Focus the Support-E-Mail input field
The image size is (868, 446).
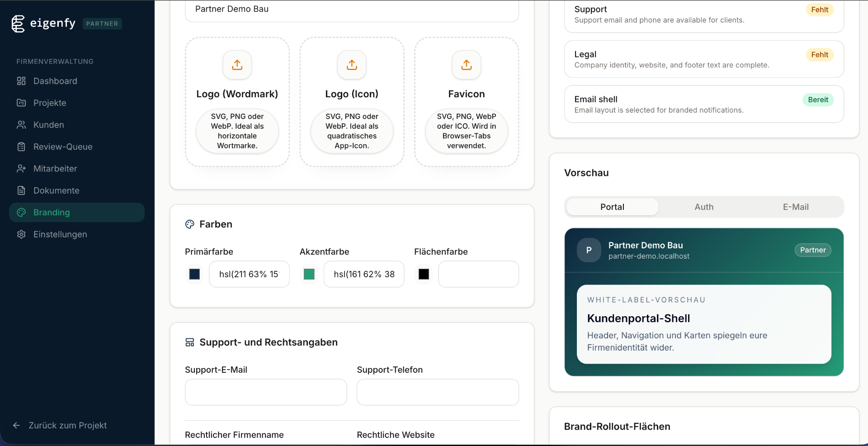click(x=266, y=392)
